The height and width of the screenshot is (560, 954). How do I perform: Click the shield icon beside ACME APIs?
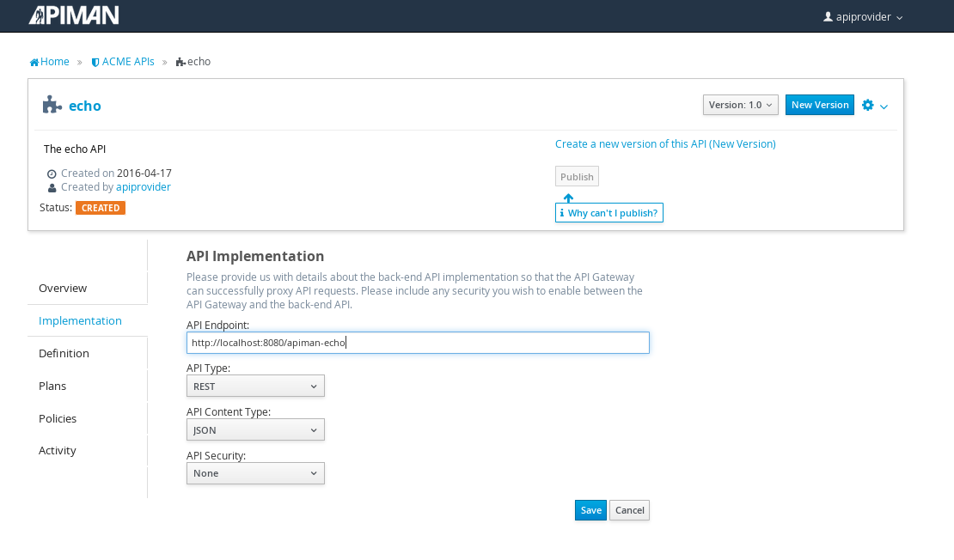[95, 62]
